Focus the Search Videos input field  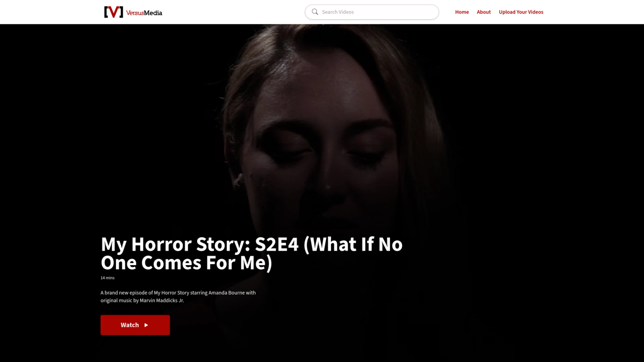coord(372,12)
